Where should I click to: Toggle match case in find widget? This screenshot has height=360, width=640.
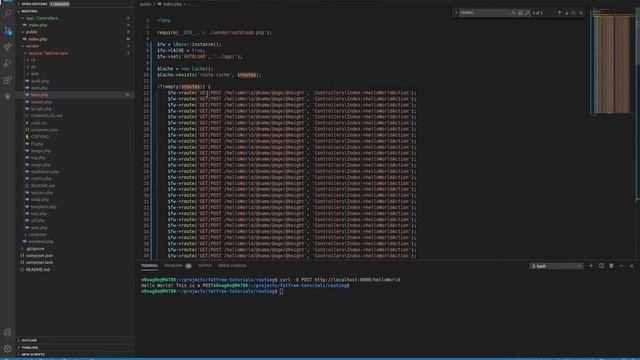tap(513, 13)
